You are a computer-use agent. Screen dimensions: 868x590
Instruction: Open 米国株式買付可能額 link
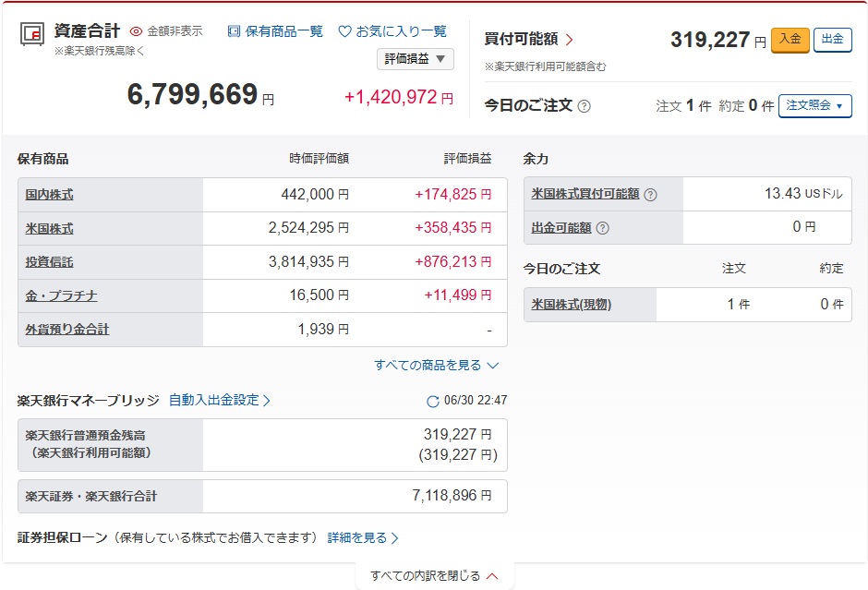coord(585,194)
